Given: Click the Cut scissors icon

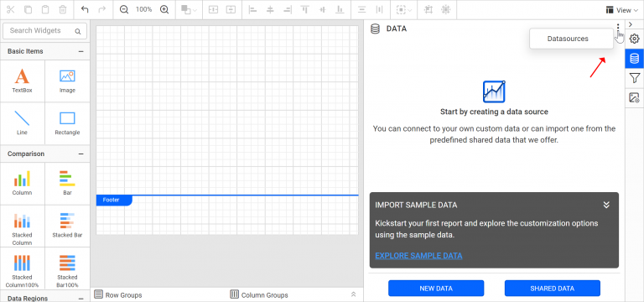Looking at the screenshot, I should coord(11,9).
